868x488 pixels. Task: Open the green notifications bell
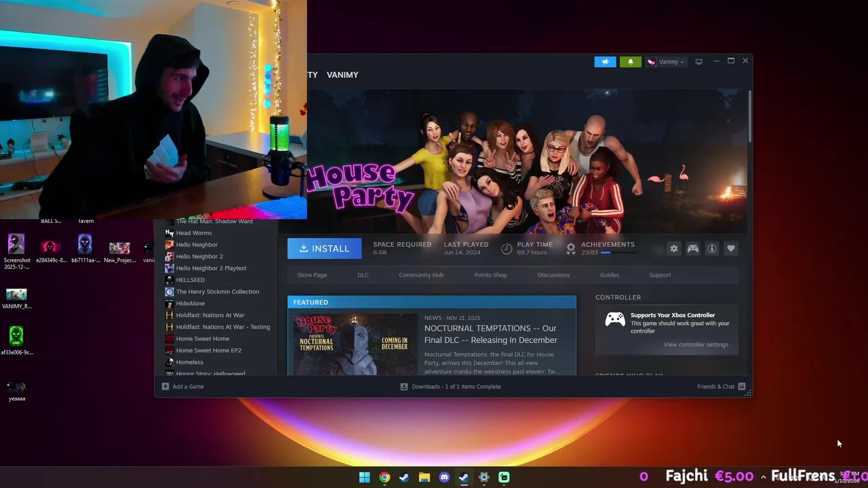[x=630, y=62]
